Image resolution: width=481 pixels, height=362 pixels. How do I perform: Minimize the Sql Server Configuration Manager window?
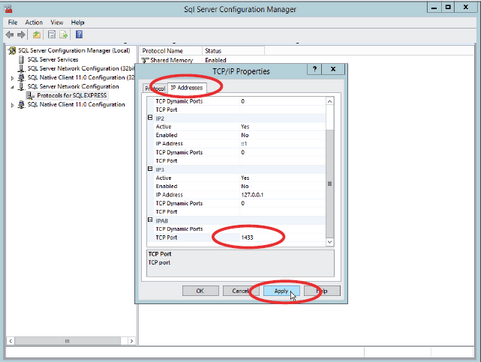pyautogui.click(x=434, y=7)
